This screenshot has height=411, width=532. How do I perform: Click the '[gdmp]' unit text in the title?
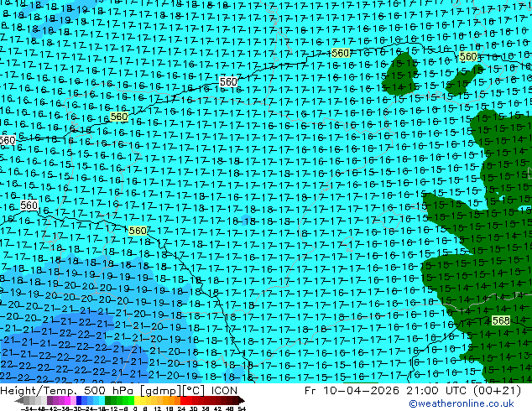[x=161, y=391]
